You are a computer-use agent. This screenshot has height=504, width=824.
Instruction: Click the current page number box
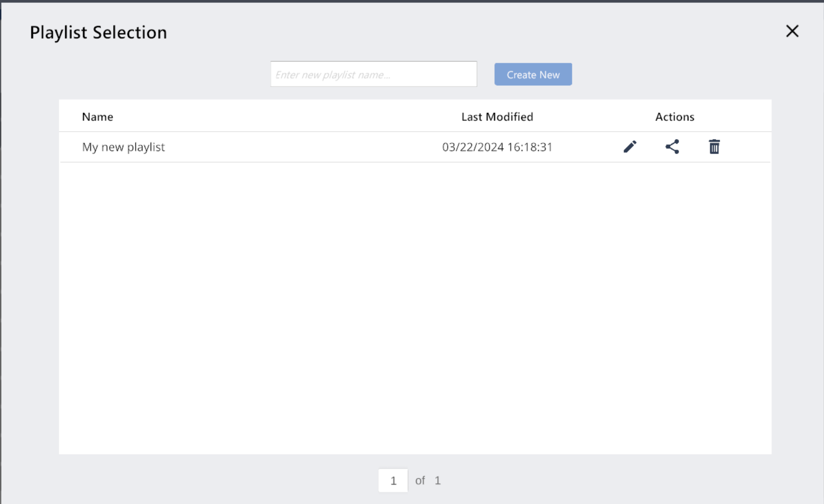(x=393, y=480)
